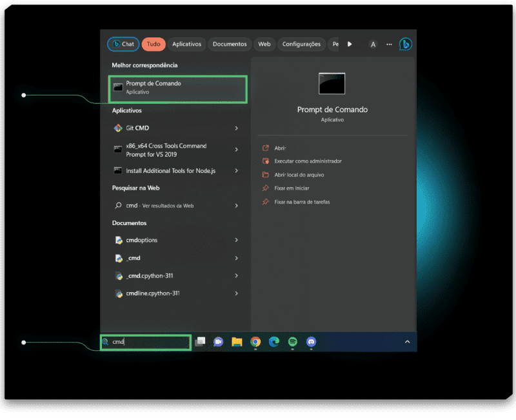Open Spotify from the taskbar
The image size is (516, 420).
click(x=293, y=342)
